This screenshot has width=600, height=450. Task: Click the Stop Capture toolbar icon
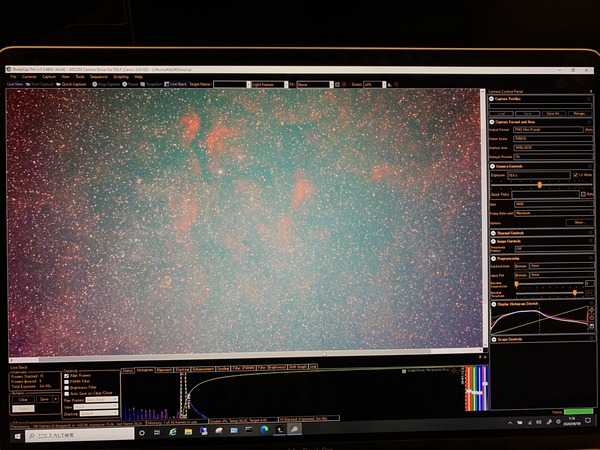95,84
